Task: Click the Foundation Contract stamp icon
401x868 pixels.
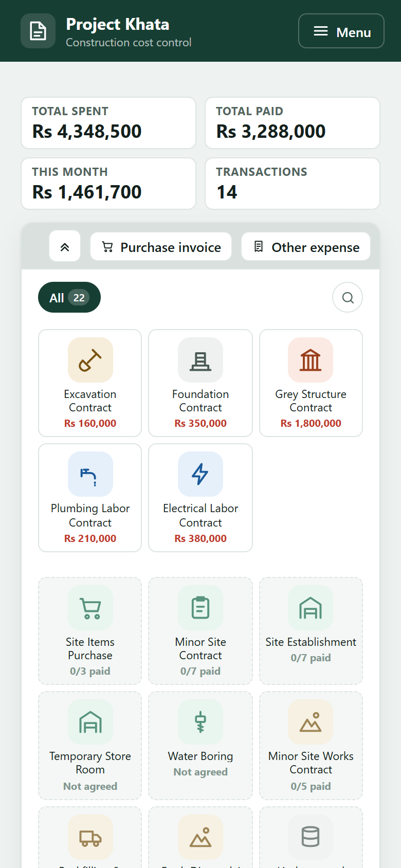Action: (200, 360)
